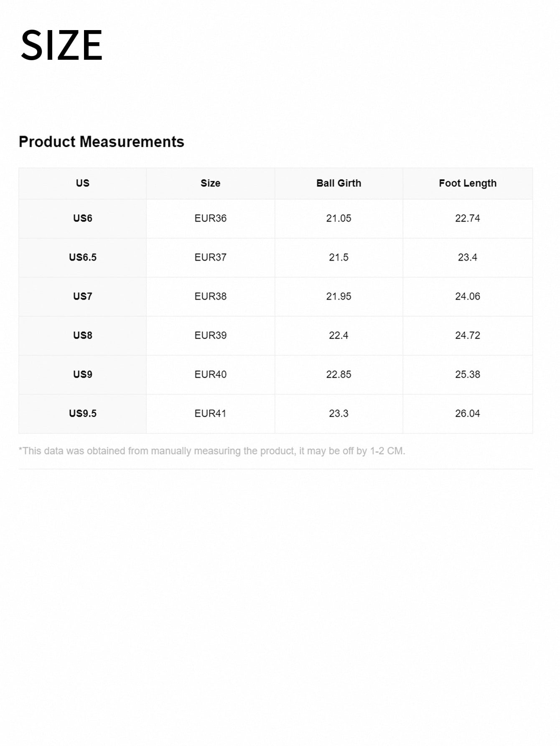Select the US6 row label
This screenshot has width=560, height=746.
pos(83,218)
